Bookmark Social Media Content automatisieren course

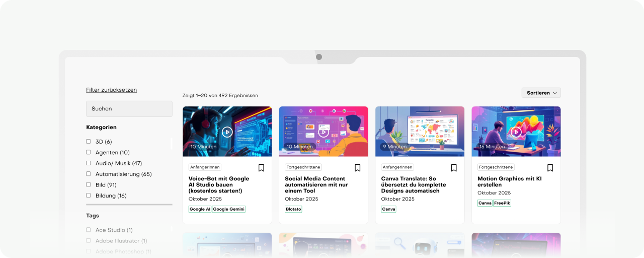pos(358,168)
